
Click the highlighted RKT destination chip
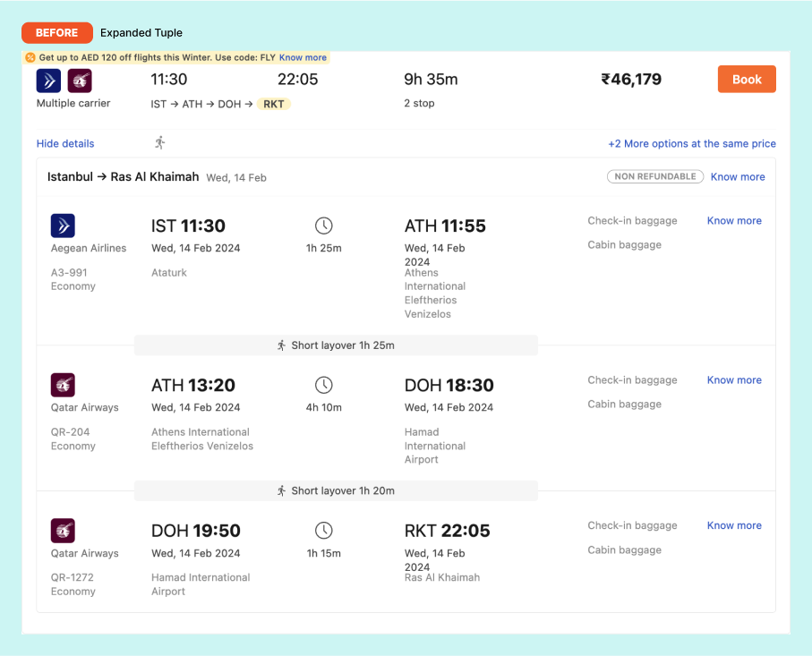click(x=274, y=104)
